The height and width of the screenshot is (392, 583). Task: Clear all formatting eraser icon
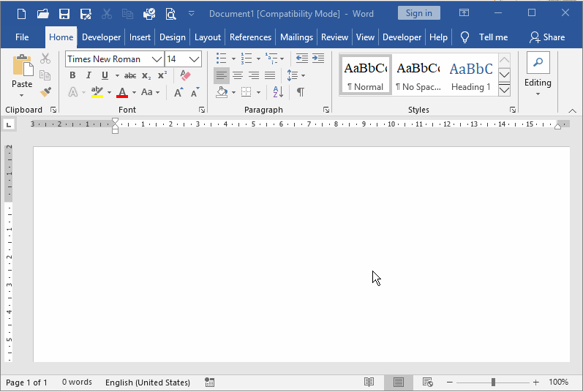point(185,75)
